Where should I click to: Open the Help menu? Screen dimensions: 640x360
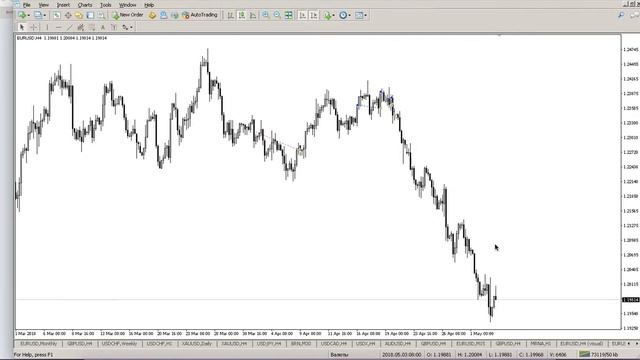[149, 5]
